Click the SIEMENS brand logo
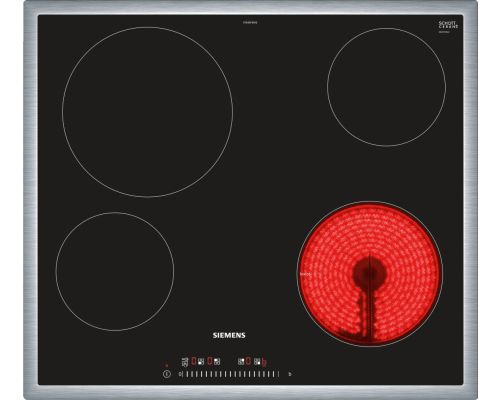 [229, 335]
